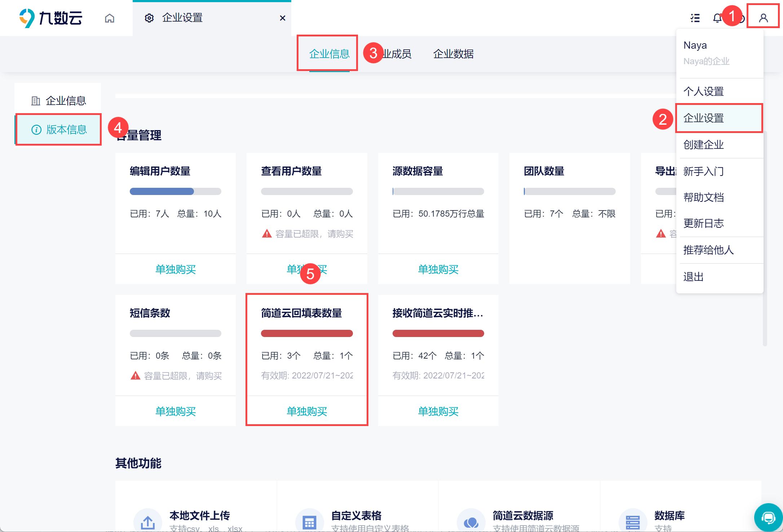This screenshot has height=532, width=783.
Task: Open the user profile icon menu
Action: (x=763, y=18)
